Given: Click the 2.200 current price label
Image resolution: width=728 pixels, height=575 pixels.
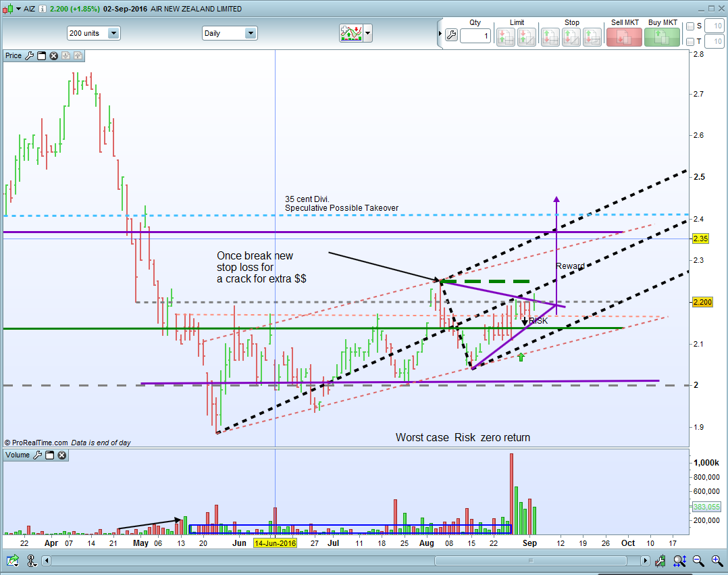Looking at the screenshot, I should (x=702, y=302).
